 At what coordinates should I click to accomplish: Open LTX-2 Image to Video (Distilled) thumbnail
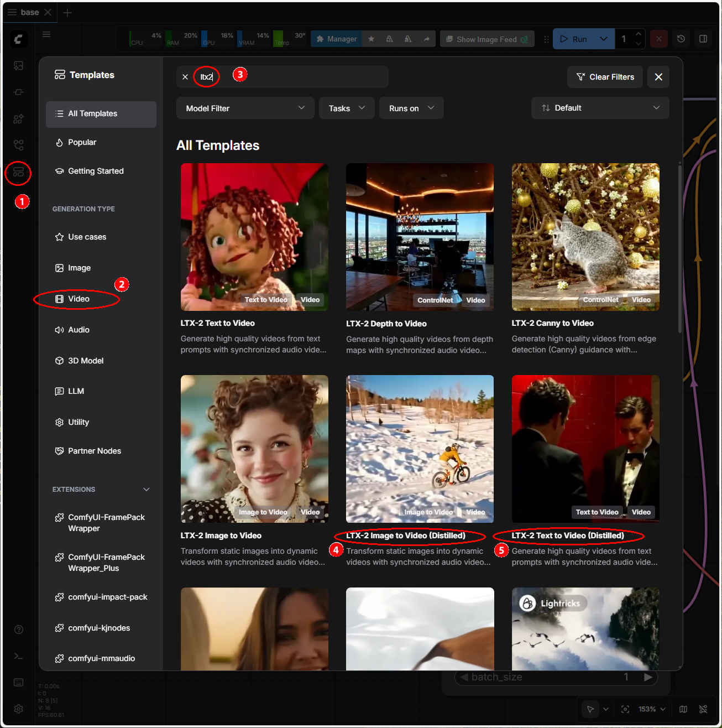click(420, 449)
